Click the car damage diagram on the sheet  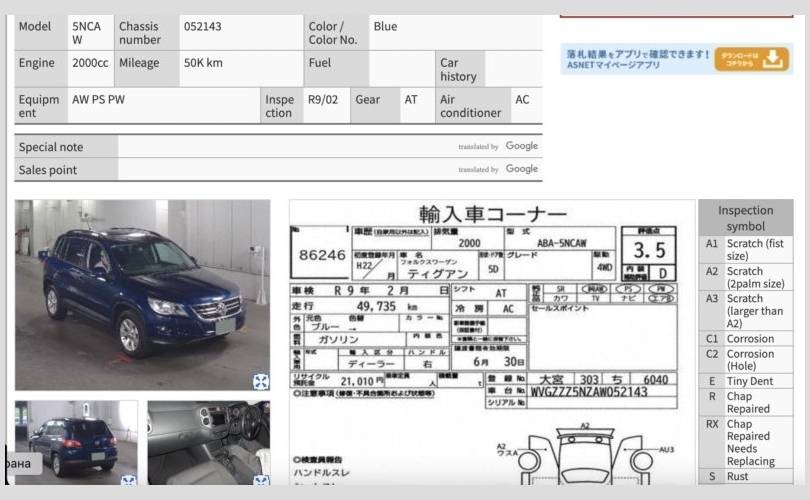pyautogui.click(x=583, y=455)
